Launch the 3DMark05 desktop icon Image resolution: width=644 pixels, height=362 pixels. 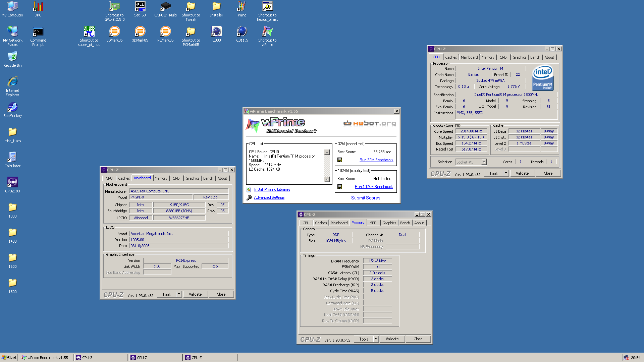[140, 34]
